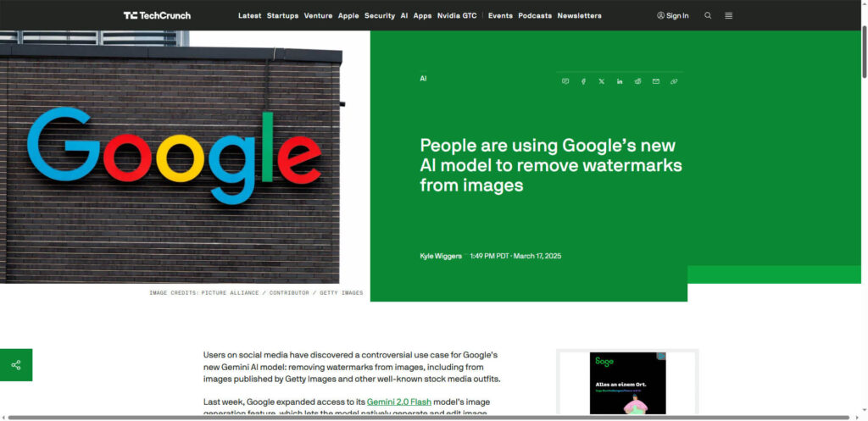
Task: Open author Kyle Wiggers profile
Action: coord(441,256)
